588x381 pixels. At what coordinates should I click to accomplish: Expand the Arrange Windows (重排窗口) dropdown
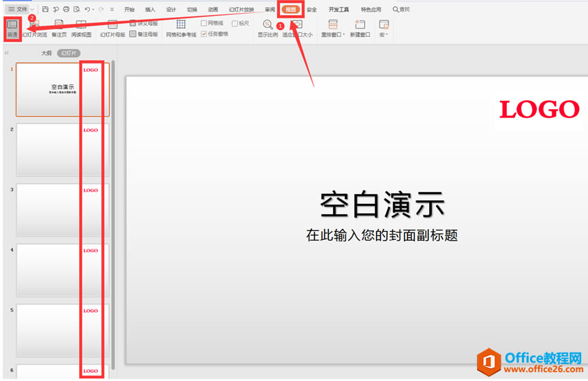[333, 29]
